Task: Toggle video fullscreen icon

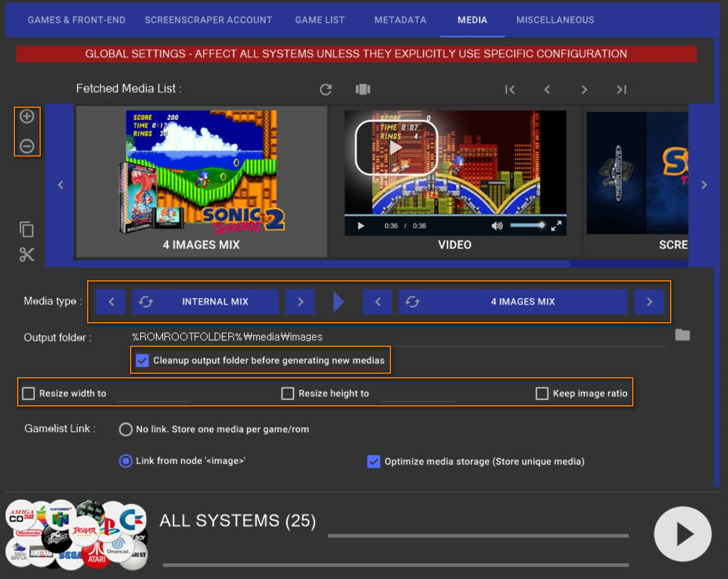Action: [x=556, y=226]
